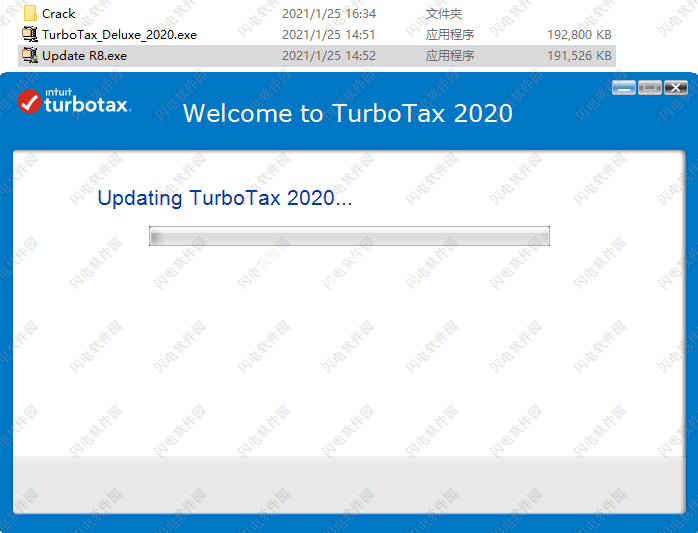The height and width of the screenshot is (533, 698).
Task: Click the '应用程序' type of Update R8.exe
Action: coord(450,56)
